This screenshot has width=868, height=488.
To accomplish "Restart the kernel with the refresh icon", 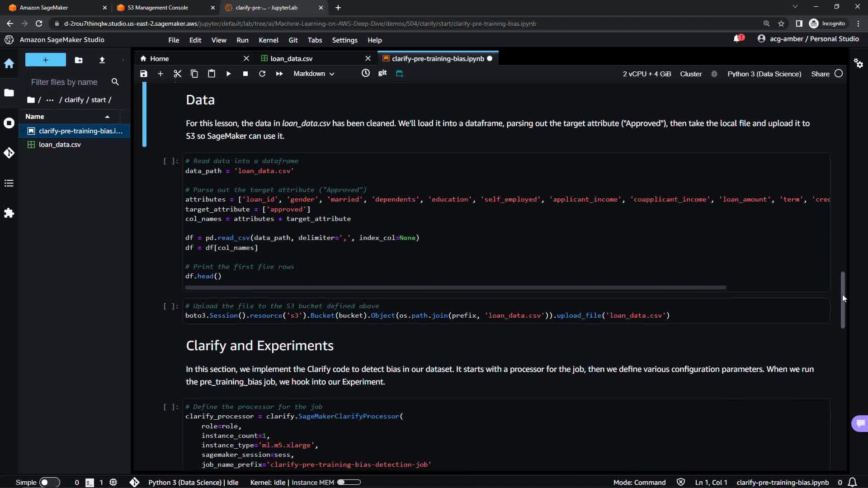I will tap(262, 74).
